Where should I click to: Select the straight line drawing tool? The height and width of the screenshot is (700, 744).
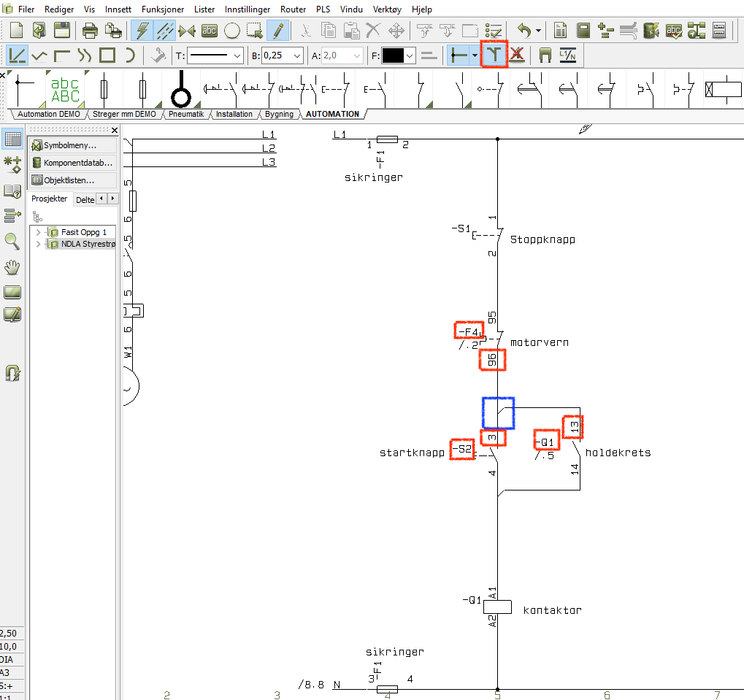click(17, 55)
